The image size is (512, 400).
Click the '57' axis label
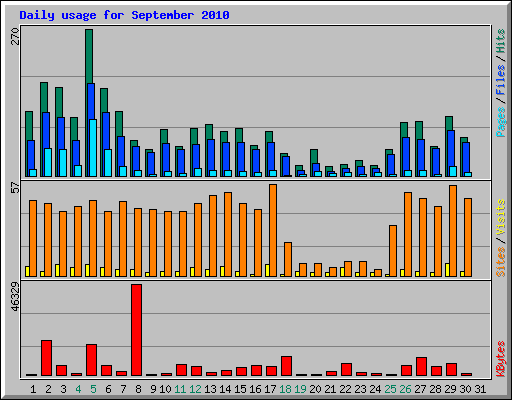[15, 188]
